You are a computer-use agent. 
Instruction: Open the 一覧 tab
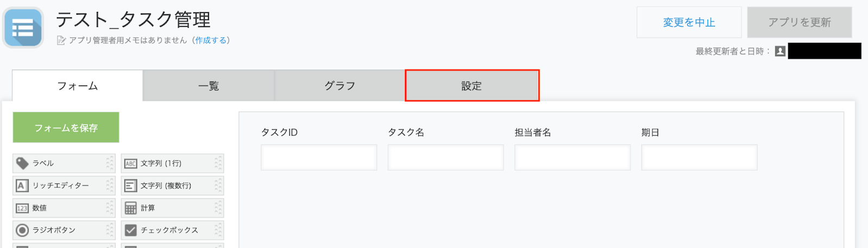click(208, 86)
